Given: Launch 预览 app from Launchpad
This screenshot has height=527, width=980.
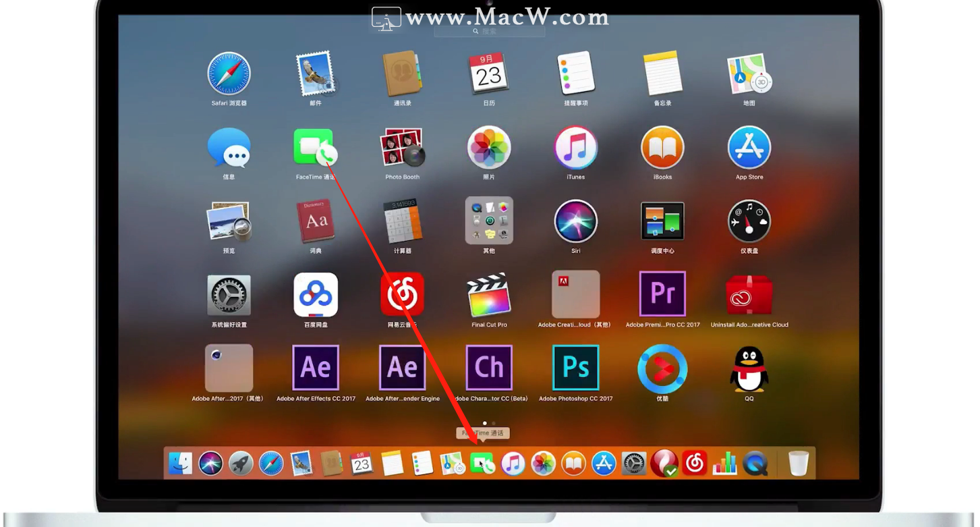Looking at the screenshot, I should point(229,221).
